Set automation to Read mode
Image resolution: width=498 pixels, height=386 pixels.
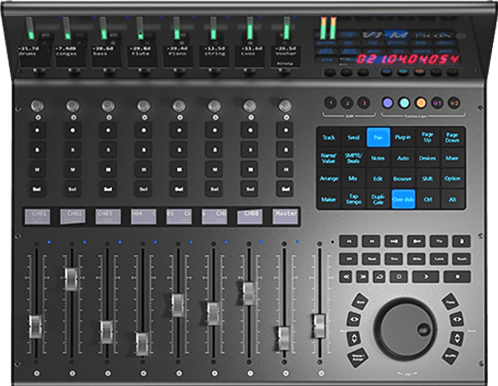371,259
